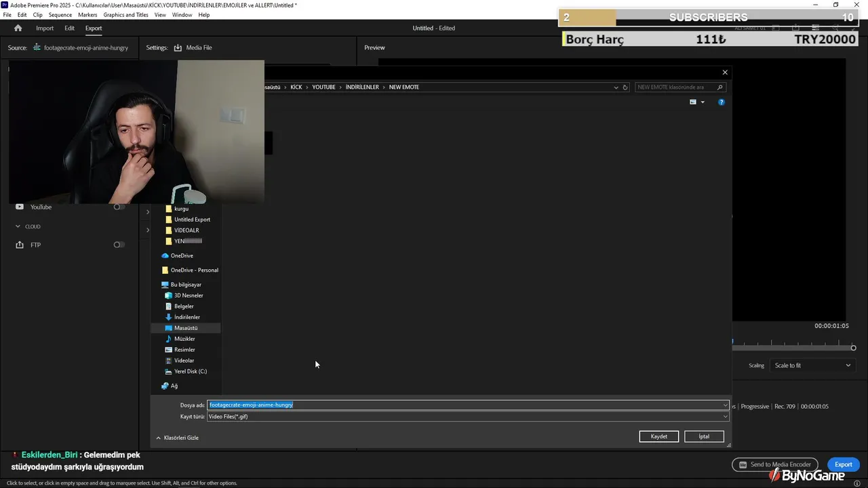This screenshot has height=488, width=868.
Task: Open the view options dropdown arrow
Action: coord(703,102)
